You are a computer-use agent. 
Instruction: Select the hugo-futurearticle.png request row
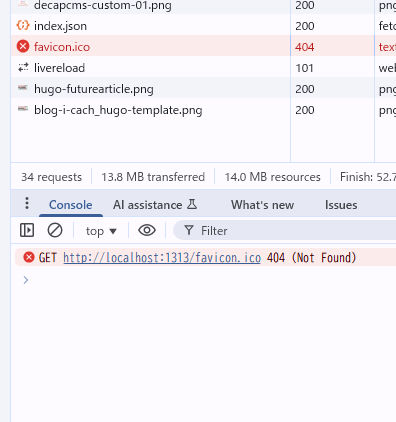pos(150,89)
